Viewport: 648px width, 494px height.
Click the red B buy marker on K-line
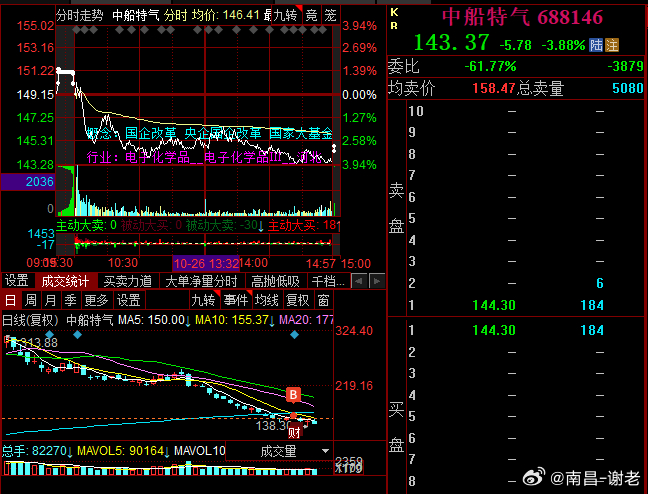(x=293, y=395)
